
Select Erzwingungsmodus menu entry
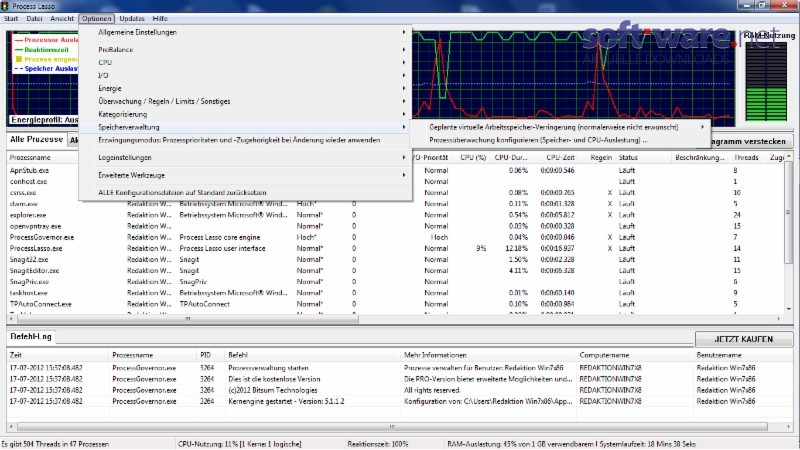pyautogui.click(x=245, y=140)
